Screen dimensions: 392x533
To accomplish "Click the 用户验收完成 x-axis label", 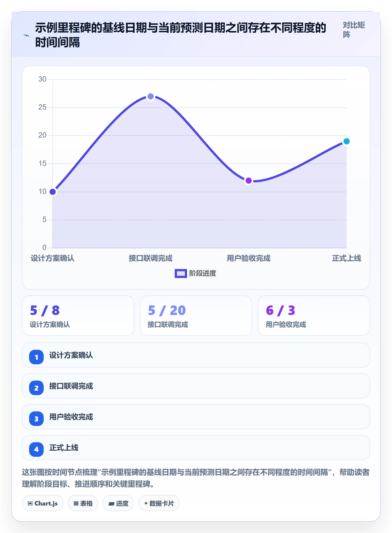I will 249,258.
